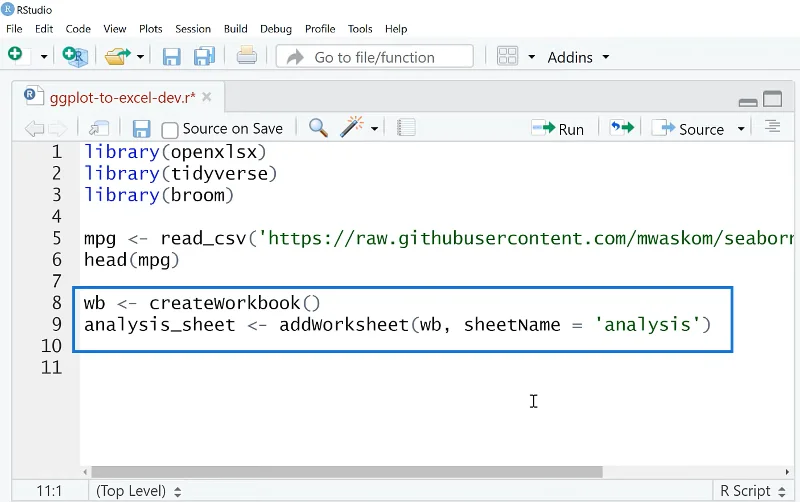Click the Create a project icon
Viewport: 800px width, 502px height.
point(75,56)
